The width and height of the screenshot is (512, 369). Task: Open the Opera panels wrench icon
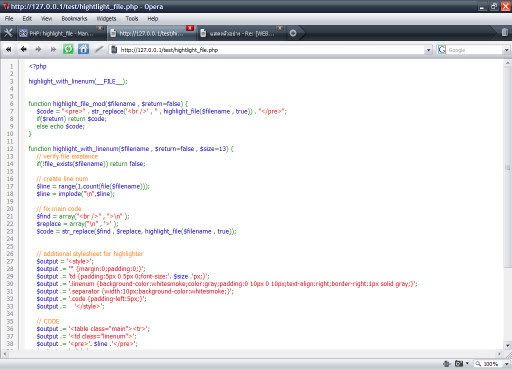[8, 33]
